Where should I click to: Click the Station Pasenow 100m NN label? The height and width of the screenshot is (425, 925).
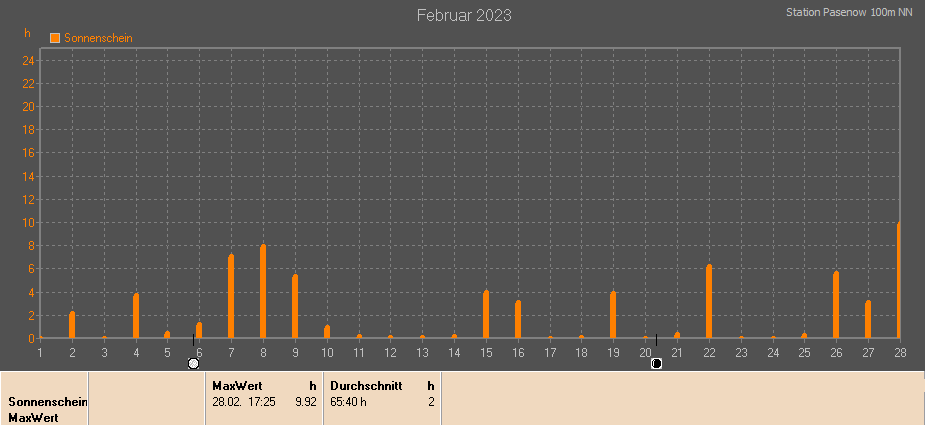849,12
